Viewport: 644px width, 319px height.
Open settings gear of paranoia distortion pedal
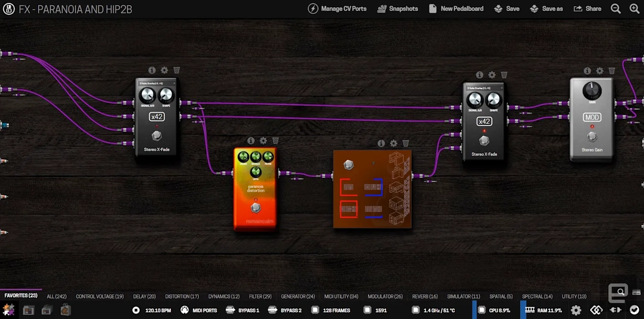tap(263, 141)
